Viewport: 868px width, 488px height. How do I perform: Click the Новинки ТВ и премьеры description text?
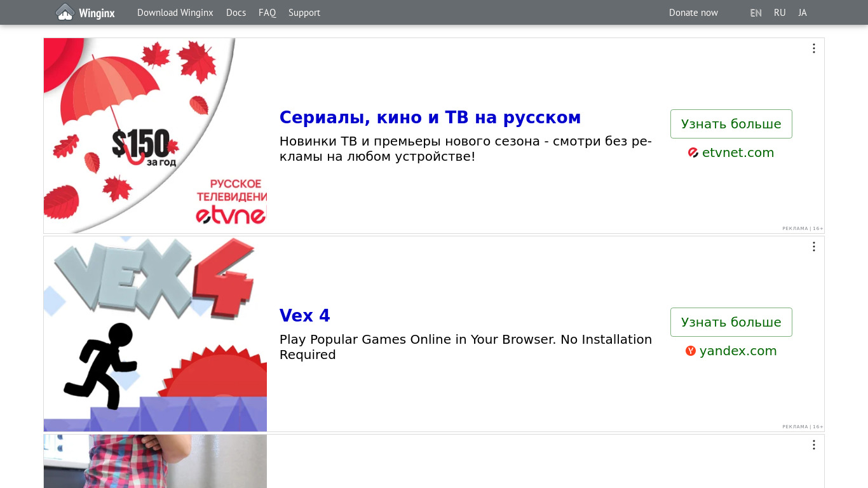tap(466, 149)
